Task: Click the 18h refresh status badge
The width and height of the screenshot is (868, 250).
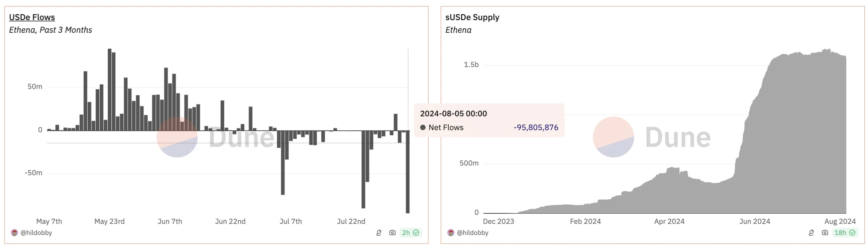Action: tap(844, 233)
